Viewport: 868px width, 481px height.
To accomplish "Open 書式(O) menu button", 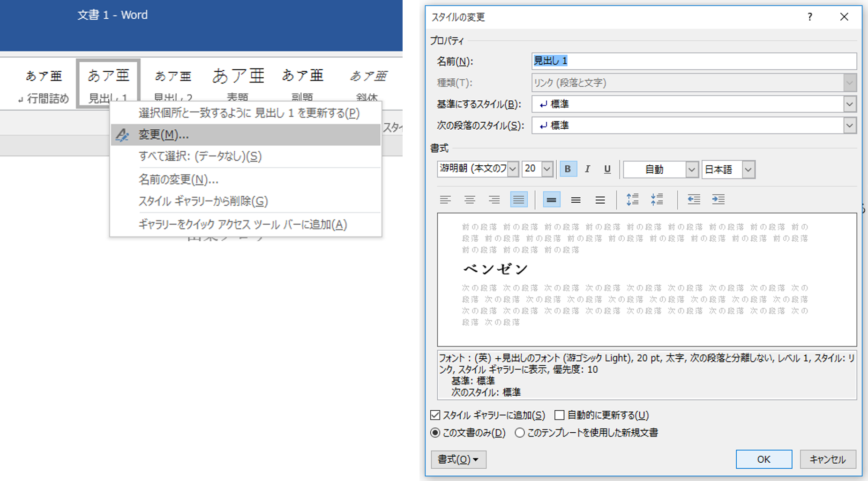I will click(x=458, y=459).
